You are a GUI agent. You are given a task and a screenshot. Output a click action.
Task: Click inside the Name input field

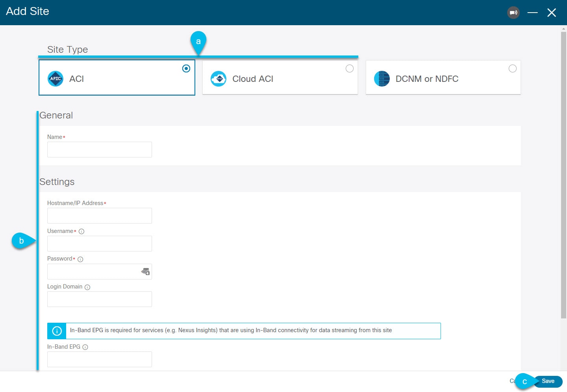click(x=100, y=150)
